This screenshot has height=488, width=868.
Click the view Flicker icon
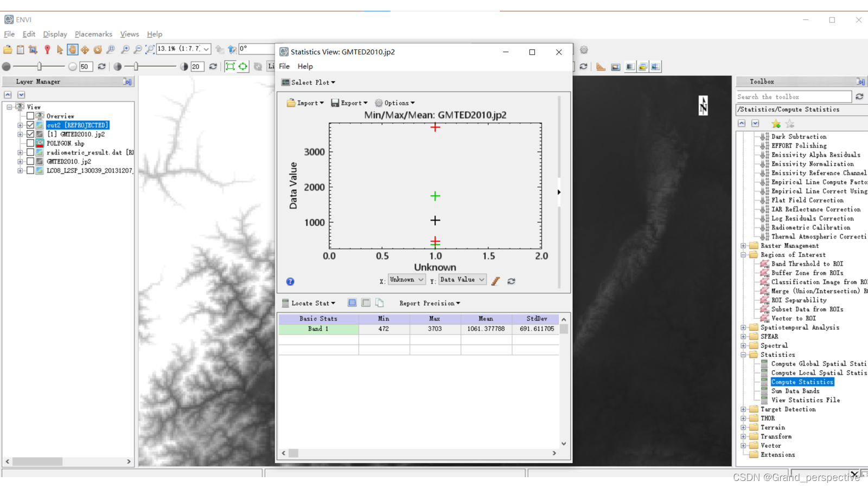pyautogui.click(x=643, y=67)
